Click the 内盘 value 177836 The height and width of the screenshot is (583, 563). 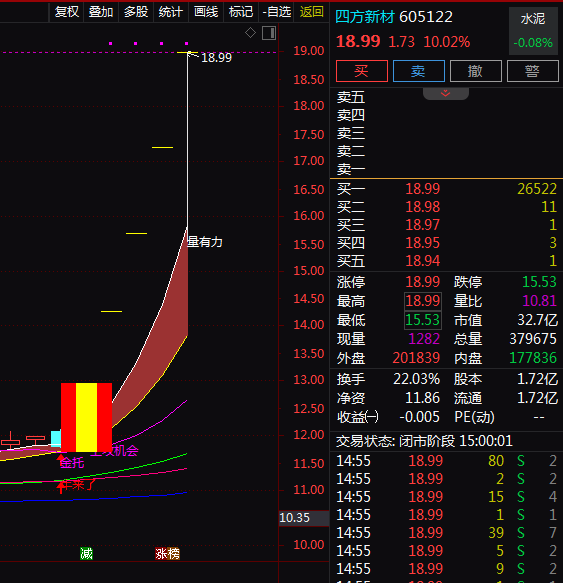tap(533, 358)
